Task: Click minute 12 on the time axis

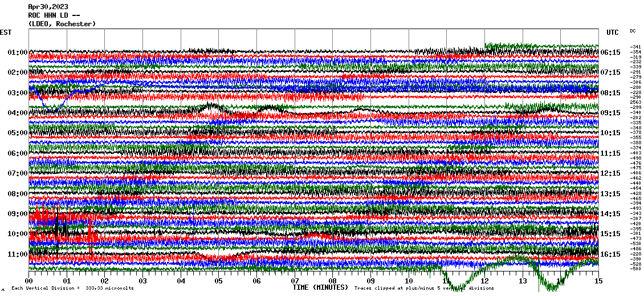Action: pyautogui.click(x=484, y=281)
